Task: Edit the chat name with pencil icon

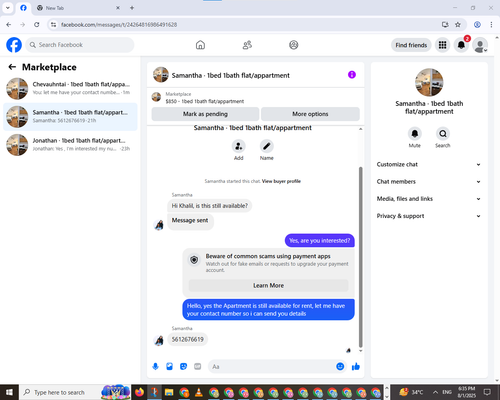Action: (267, 146)
